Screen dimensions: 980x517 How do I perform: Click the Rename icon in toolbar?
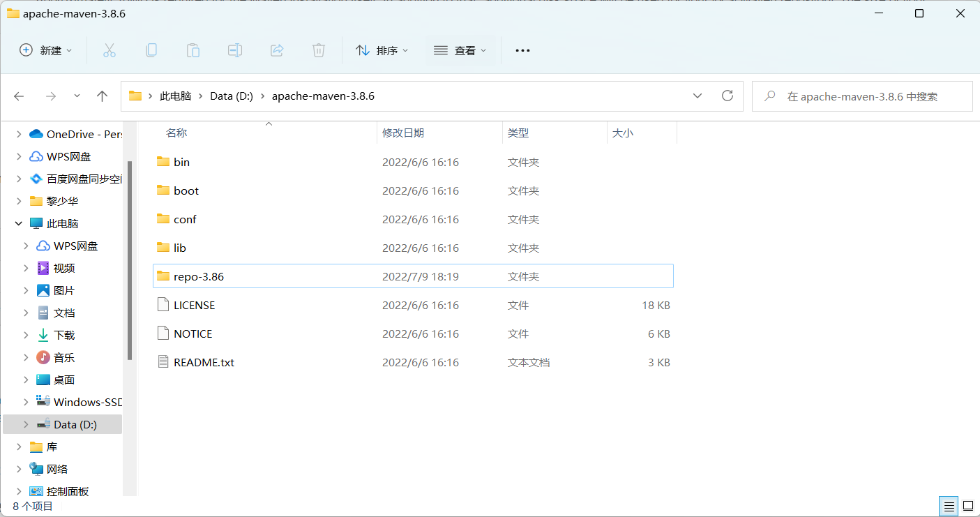(x=235, y=50)
